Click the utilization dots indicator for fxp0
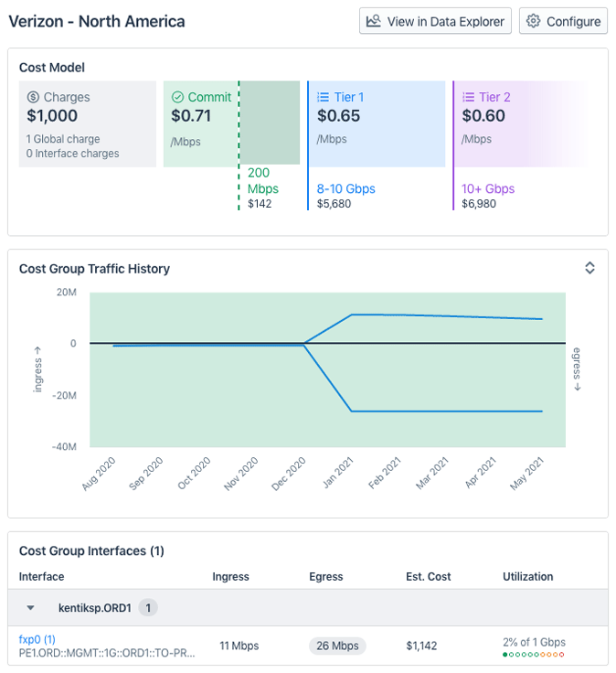 coord(534,655)
